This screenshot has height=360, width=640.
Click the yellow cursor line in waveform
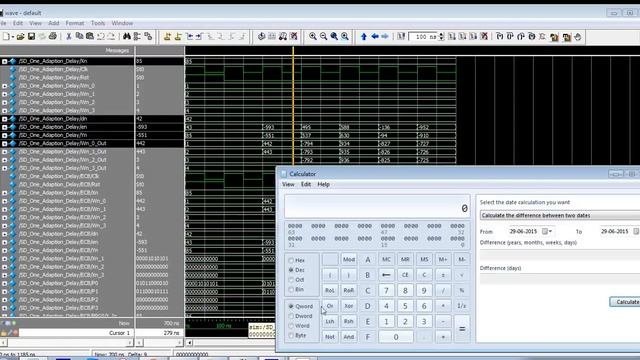point(293,106)
